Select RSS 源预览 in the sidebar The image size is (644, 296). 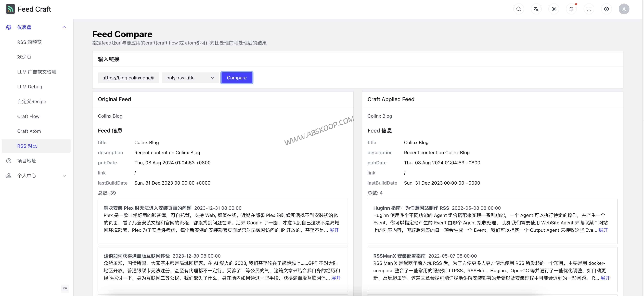point(30,42)
